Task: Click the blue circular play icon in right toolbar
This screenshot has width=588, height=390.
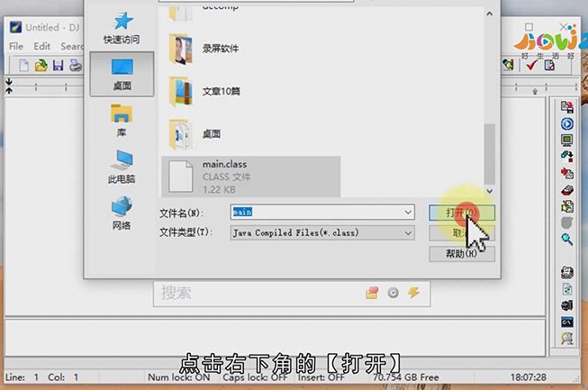Action: point(567,123)
